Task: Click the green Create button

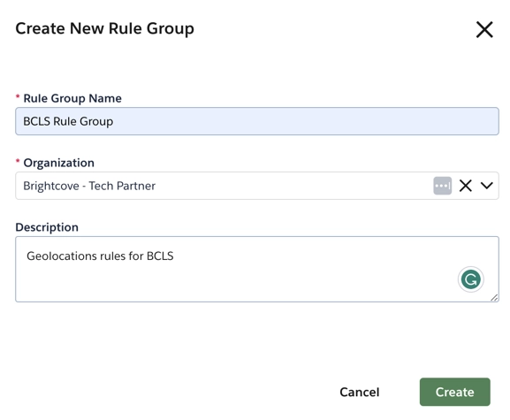Action: coord(454,392)
